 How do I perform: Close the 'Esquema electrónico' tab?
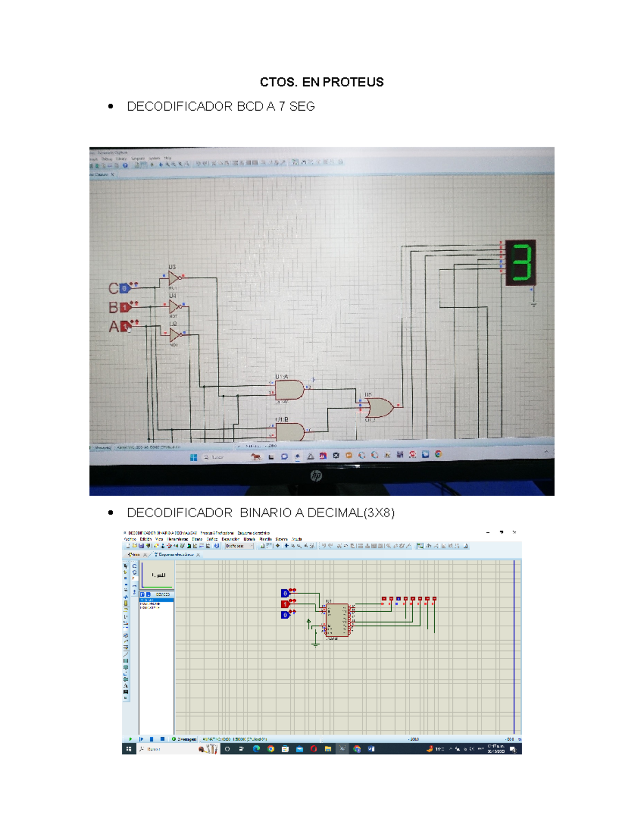[x=198, y=555]
